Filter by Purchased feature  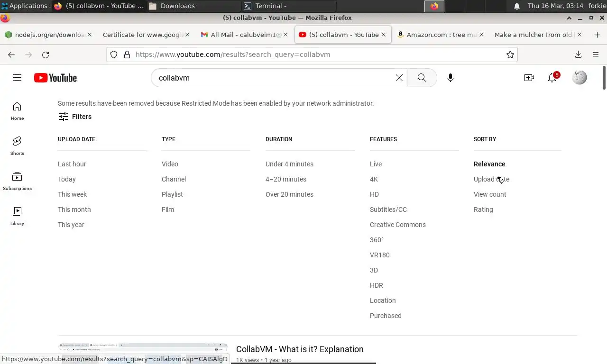(386, 316)
